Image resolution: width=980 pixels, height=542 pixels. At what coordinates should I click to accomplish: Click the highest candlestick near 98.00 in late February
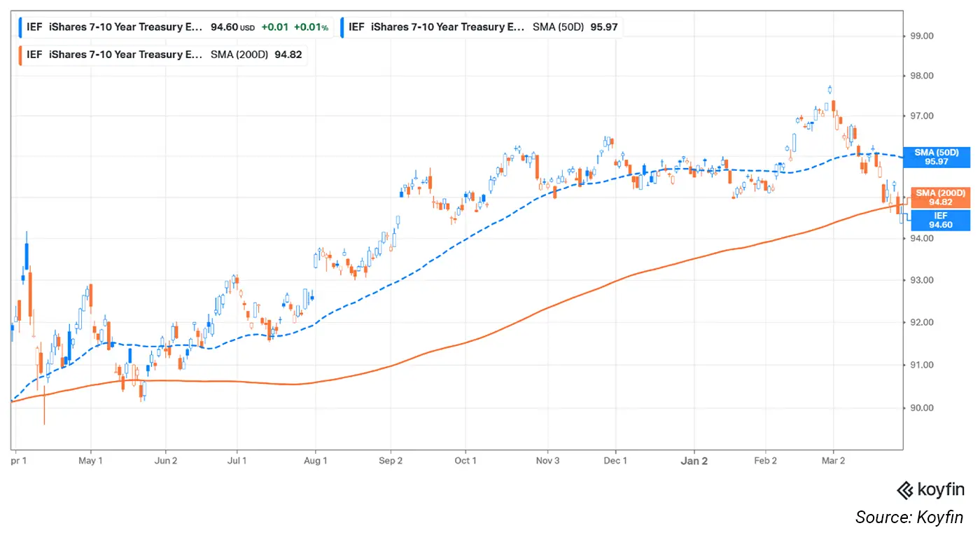829,90
